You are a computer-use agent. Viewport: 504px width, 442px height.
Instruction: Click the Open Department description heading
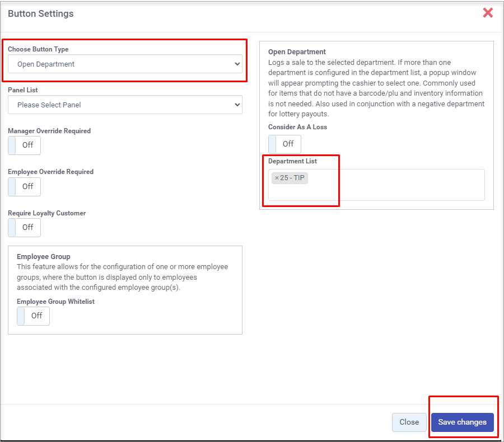point(297,52)
